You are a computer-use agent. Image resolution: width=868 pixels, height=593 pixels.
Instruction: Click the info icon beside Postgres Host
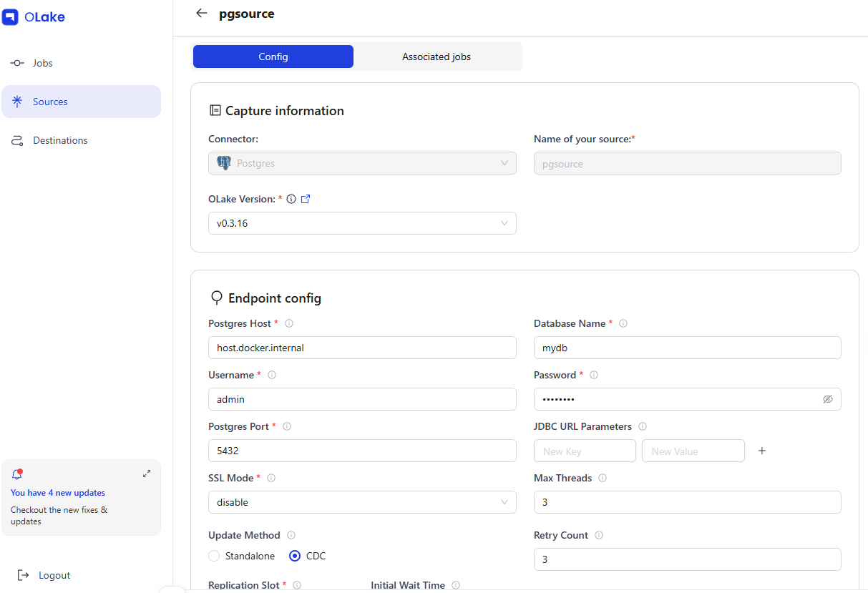point(289,323)
